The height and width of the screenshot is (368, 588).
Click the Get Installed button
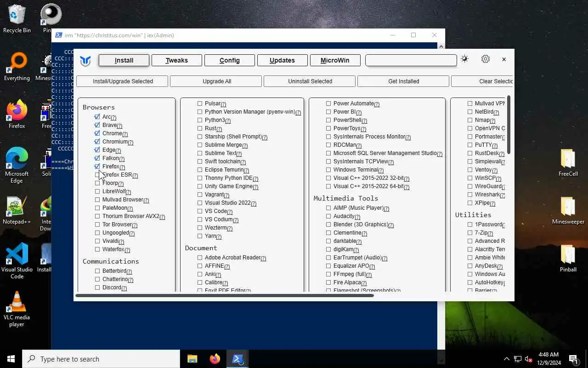[x=404, y=81]
